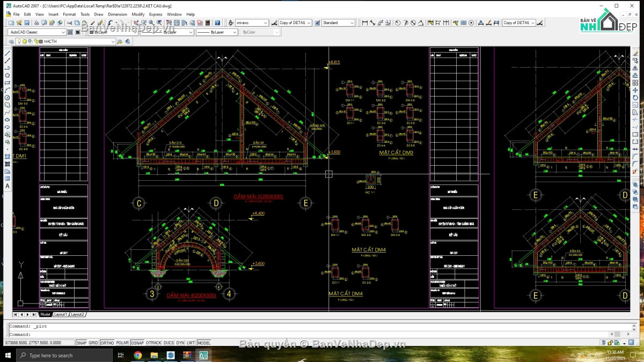Click the Linear dimension icon
This screenshot has height=362, width=644.
pyautogui.click(x=365, y=23)
